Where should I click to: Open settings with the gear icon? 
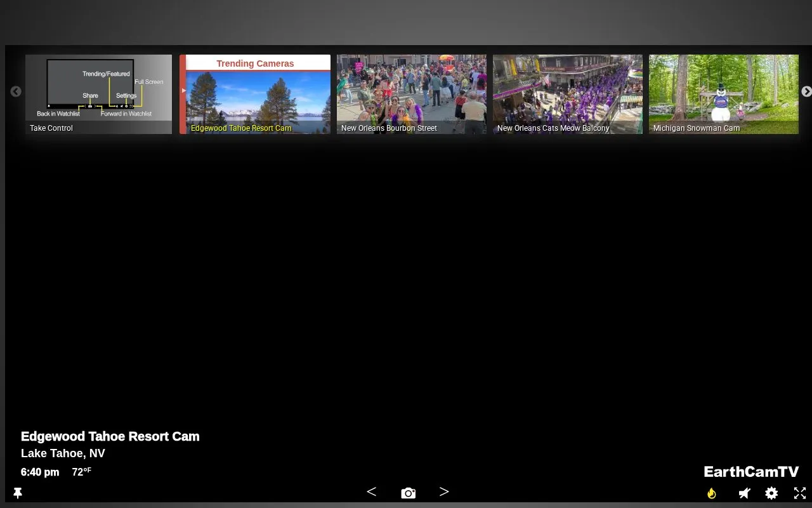(771, 493)
